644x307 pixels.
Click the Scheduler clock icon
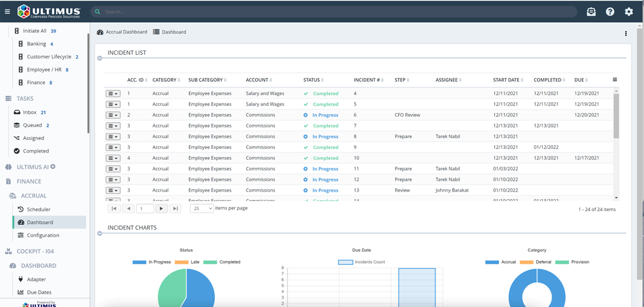coord(21,209)
